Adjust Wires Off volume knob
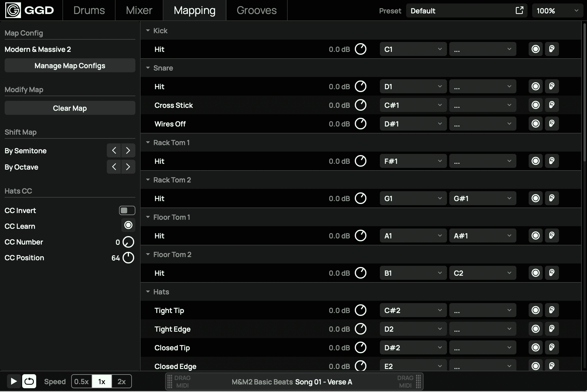Image resolution: width=587 pixels, height=392 pixels. click(x=360, y=124)
